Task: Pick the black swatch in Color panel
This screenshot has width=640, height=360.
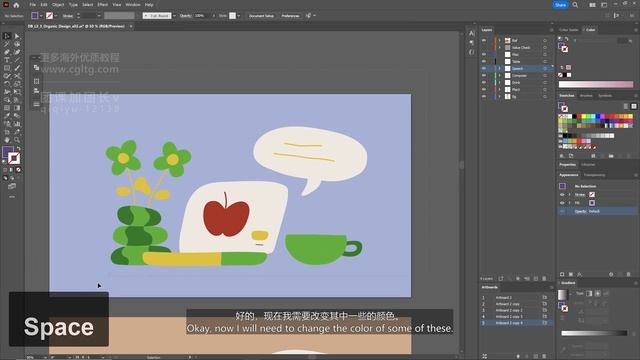Action: pyautogui.click(x=564, y=75)
